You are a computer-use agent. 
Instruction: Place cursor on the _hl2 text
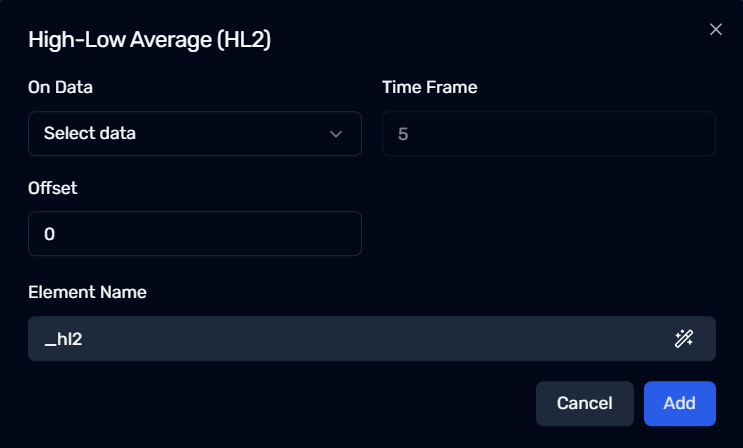63,339
